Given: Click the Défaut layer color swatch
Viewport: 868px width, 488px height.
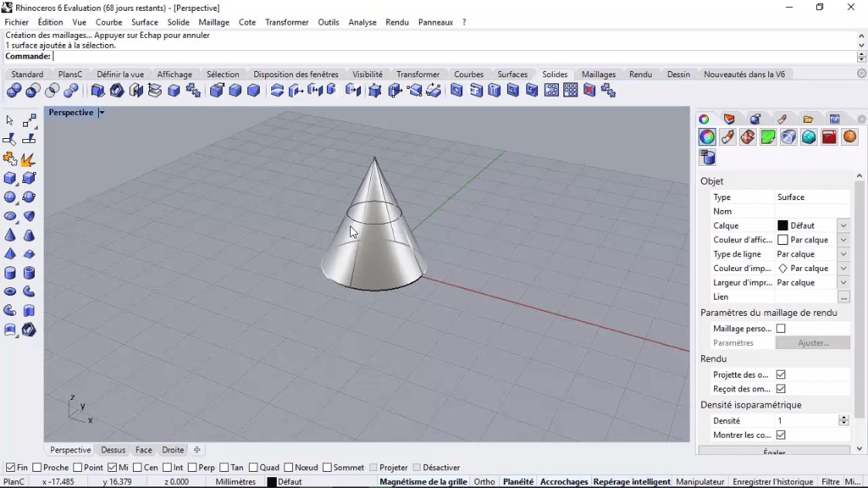Looking at the screenshot, I should (x=783, y=225).
